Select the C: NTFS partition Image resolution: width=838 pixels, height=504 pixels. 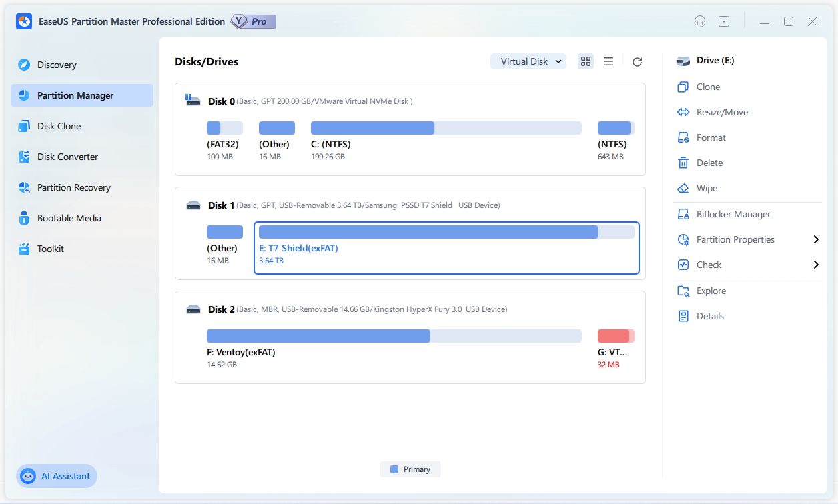click(x=446, y=141)
